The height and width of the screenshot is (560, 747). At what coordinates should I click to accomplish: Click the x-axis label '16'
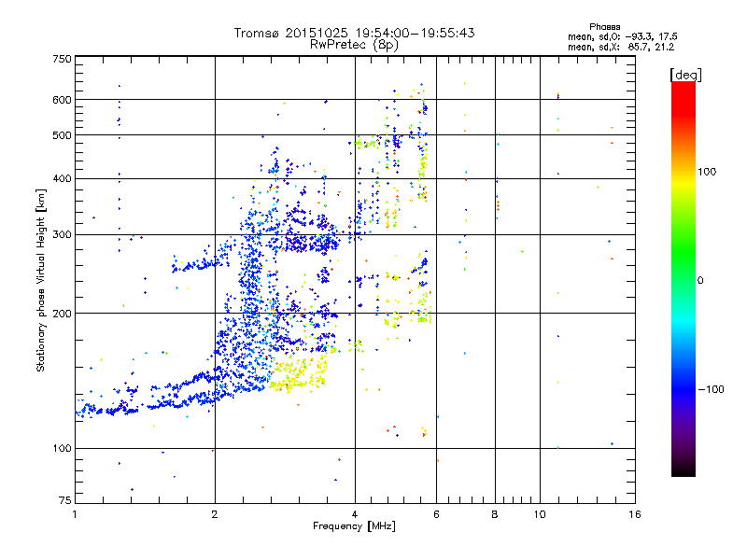click(635, 514)
